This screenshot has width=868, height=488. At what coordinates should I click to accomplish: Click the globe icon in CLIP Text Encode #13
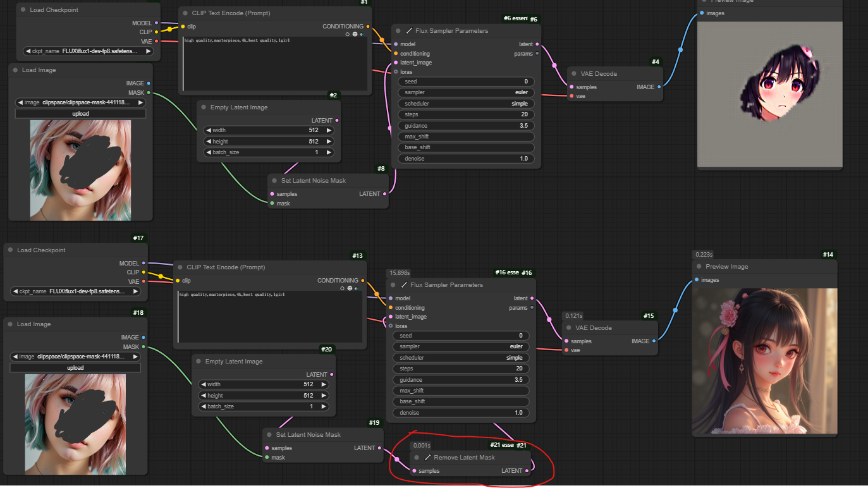349,288
